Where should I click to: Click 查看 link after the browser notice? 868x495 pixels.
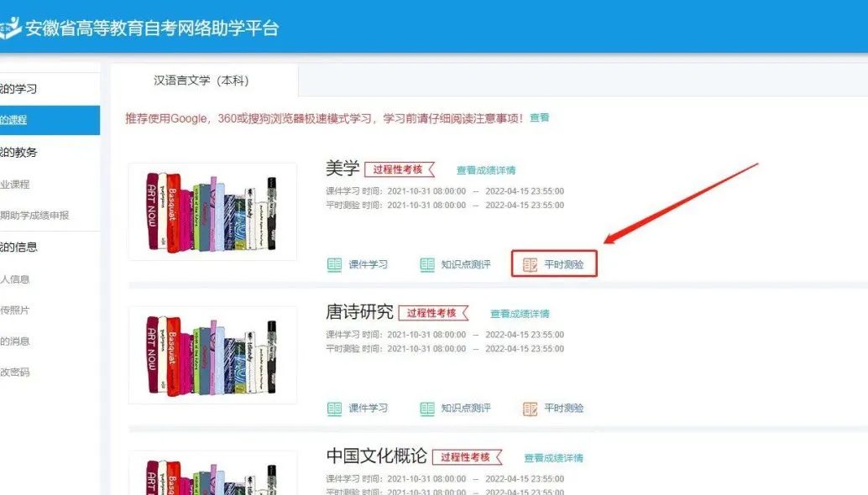pos(540,117)
